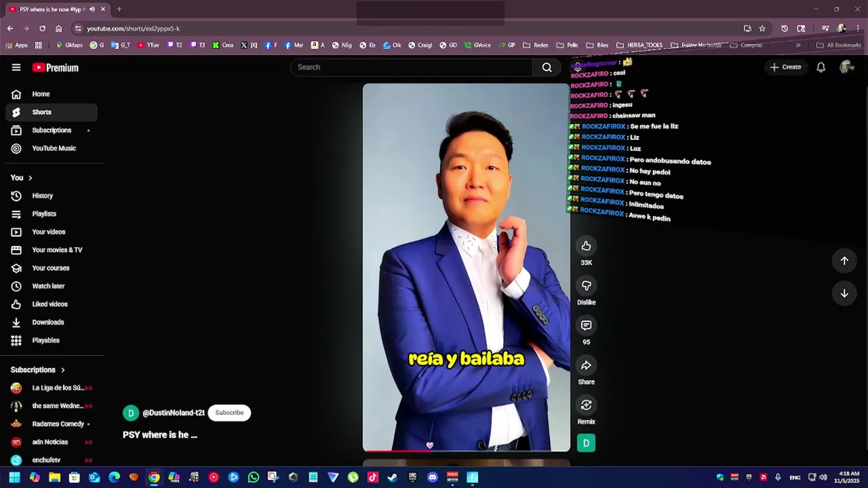Open Discord from the taskbar
This screenshot has width=868, height=488.
pyautogui.click(x=433, y=477)
